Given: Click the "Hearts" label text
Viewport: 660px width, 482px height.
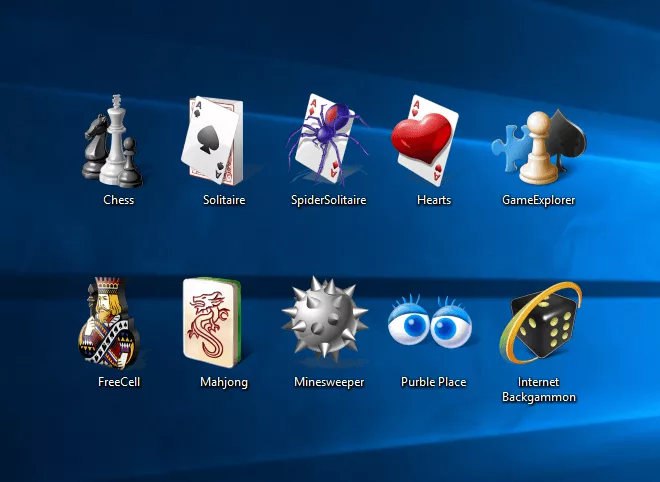Looking at the screenshot, I should 434,200.
